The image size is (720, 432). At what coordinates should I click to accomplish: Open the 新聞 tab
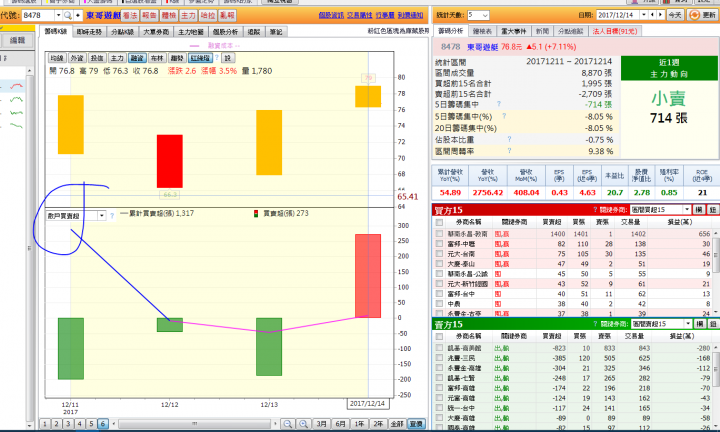542,31
